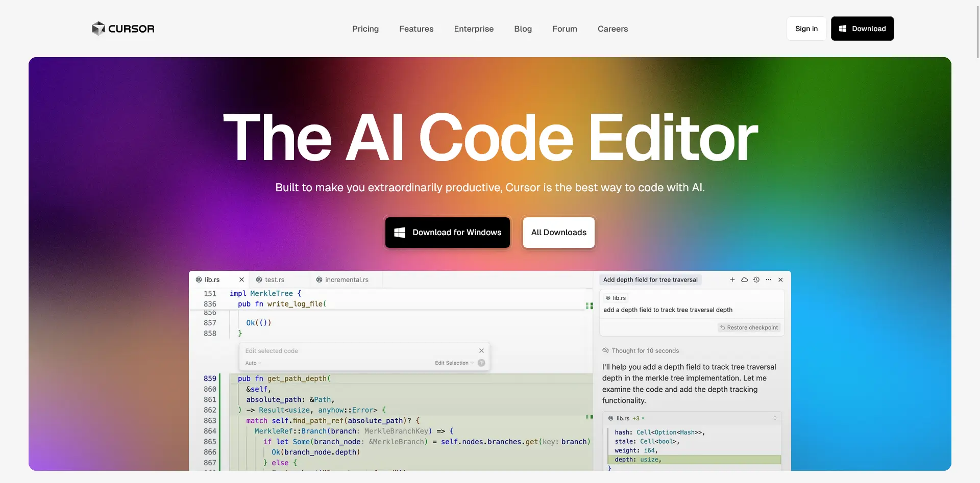
Task: Click the Rust file icon on incremental.rs tab
Action: coord(319,279)
